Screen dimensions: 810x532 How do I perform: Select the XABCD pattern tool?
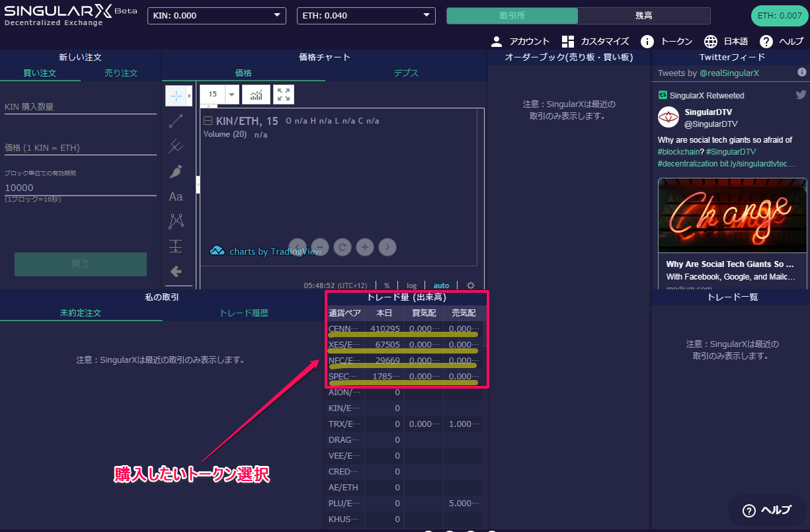176,221
